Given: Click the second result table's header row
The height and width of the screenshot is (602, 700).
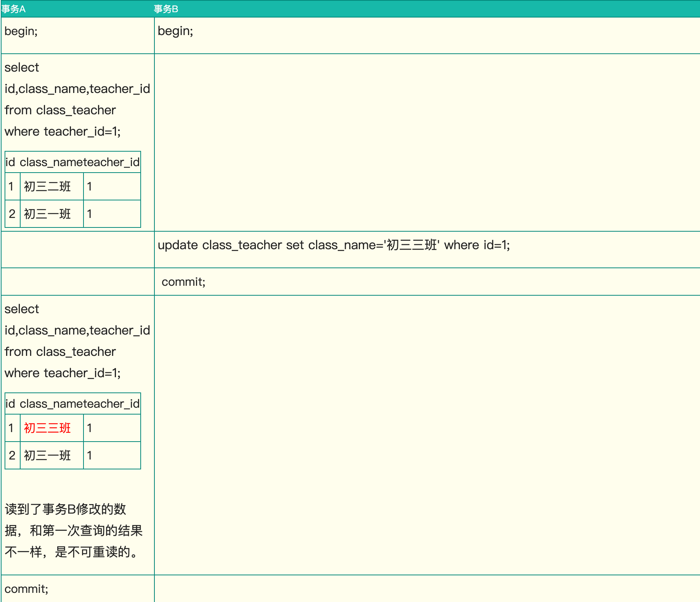Looking at the screenshot, I should coord(72,404).
